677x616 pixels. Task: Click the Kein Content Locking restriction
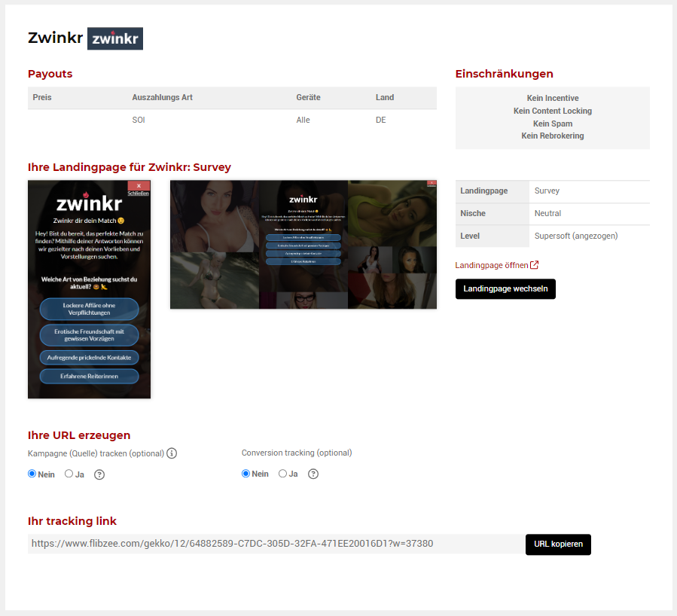553,111
